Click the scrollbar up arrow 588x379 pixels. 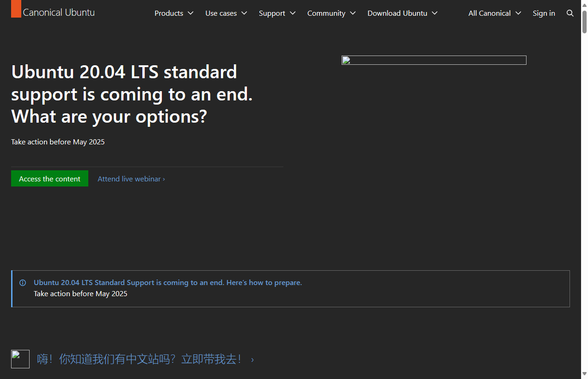(x=584, y=4)
